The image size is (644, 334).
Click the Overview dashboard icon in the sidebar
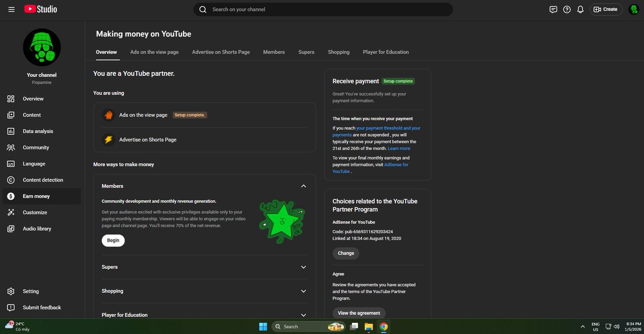click(11, 99)
